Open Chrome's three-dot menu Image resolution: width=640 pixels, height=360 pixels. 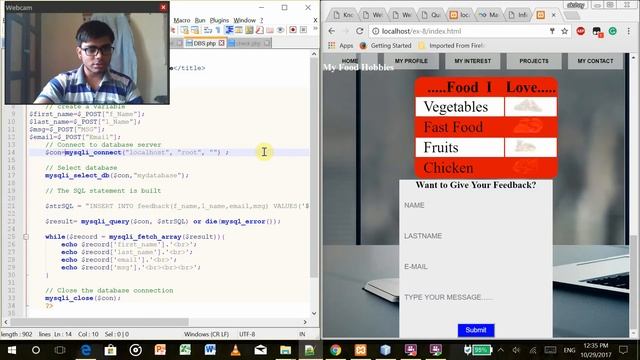pyautogui.click(x=629, y=31)
